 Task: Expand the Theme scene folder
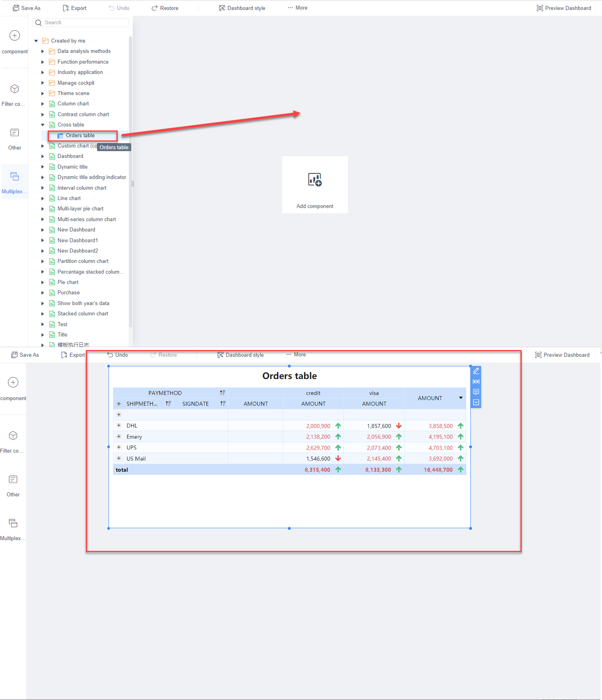point(43,93)
